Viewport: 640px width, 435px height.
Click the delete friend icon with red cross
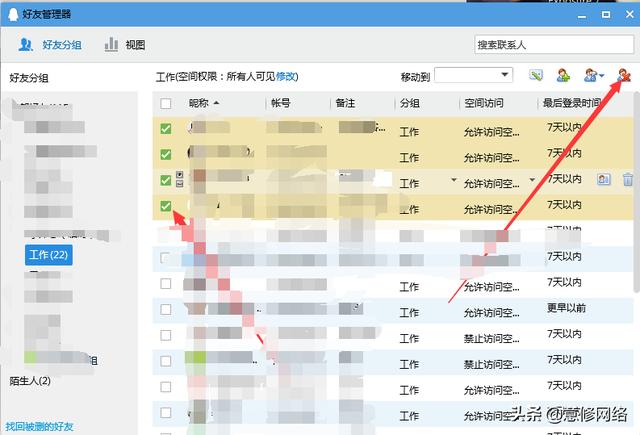624,75
